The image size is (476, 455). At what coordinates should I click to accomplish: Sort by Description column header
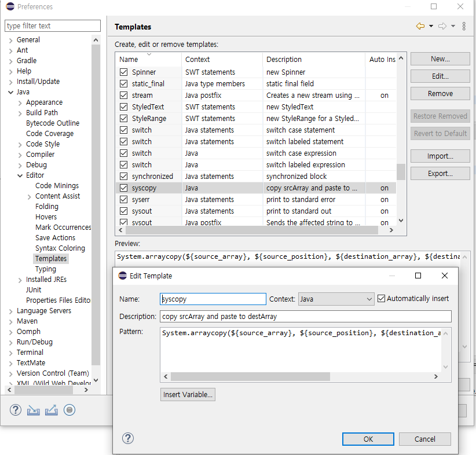[x=314, y=59]
